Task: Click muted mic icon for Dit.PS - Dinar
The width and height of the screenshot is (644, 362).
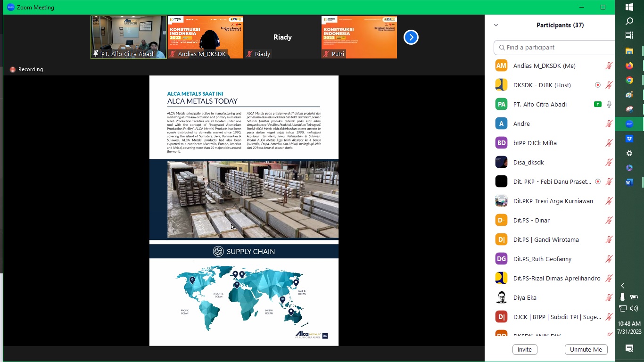Action: click(609, 220)
